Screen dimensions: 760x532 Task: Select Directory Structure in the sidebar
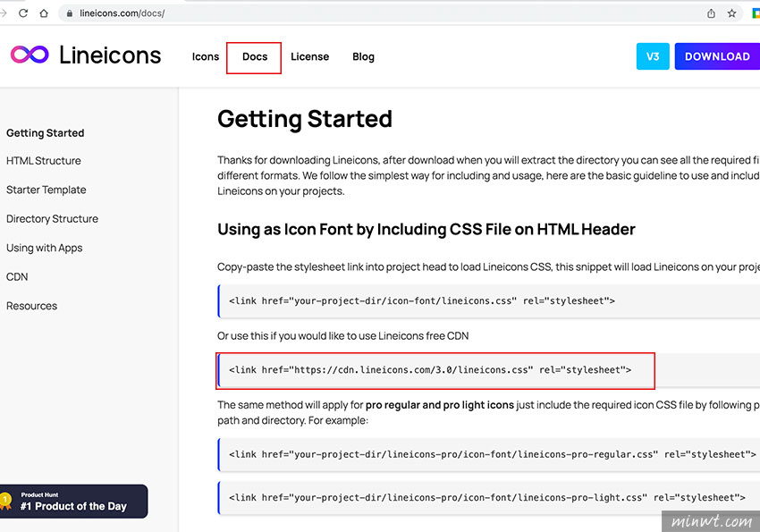point(53,219)
